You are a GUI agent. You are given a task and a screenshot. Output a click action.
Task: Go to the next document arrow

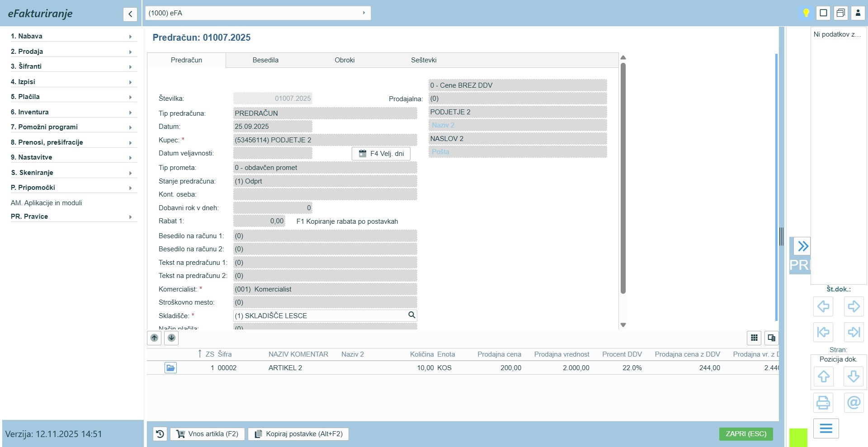(x=854, y=306)
